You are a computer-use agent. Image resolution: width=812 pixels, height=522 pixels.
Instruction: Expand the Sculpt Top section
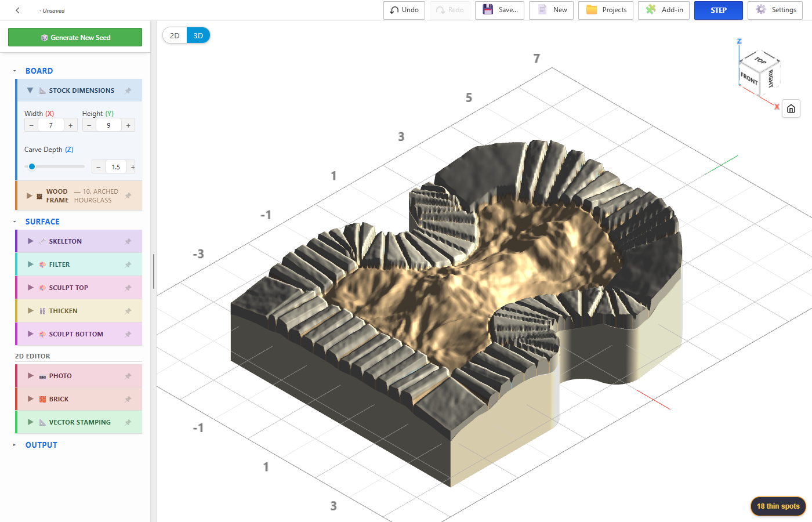31,288
